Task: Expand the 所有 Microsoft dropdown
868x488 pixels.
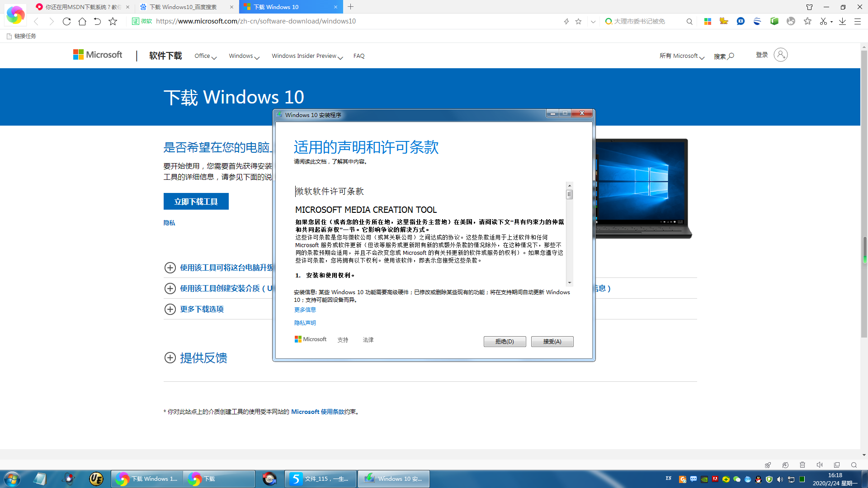Action: (682, 56)
